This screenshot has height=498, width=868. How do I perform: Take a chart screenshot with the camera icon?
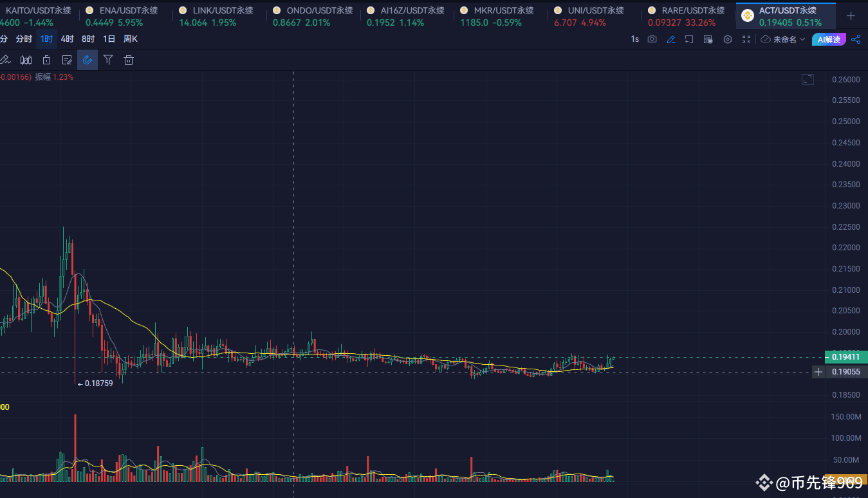(652, 39)
